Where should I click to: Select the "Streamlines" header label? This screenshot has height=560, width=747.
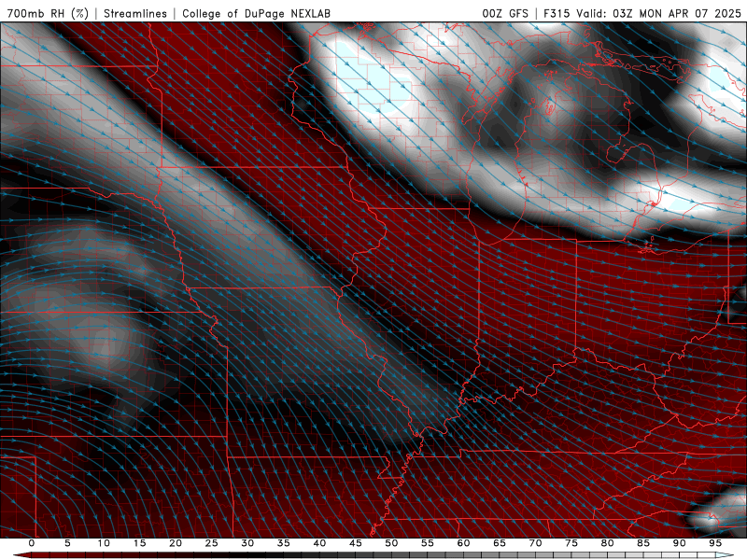pos(135,13)
